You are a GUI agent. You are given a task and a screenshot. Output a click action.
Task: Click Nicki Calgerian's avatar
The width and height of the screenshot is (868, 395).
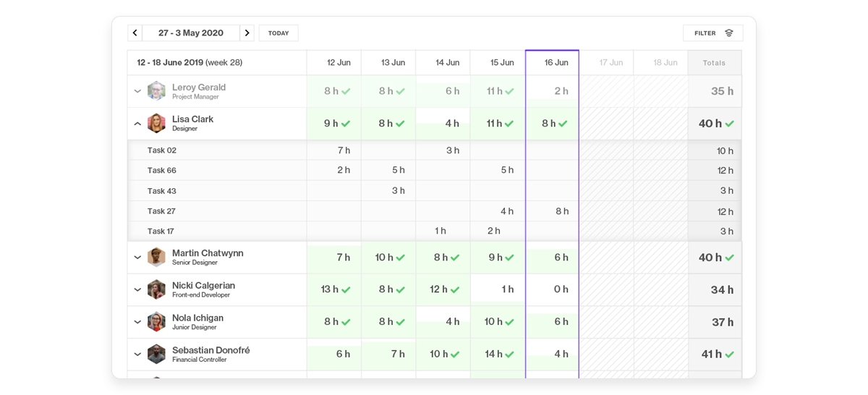click(x=156, y=289)
